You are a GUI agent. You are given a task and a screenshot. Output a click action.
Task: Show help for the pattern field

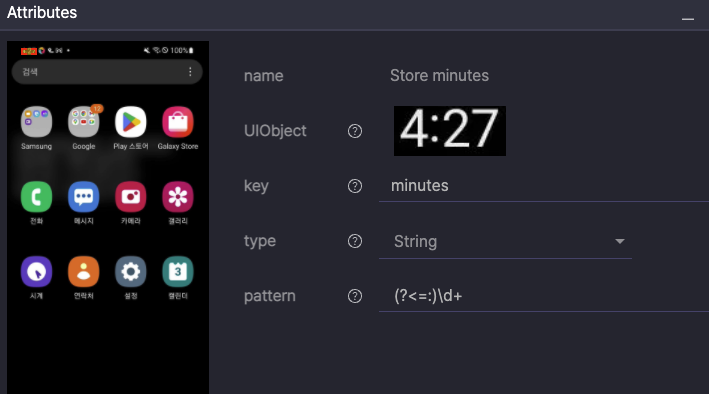(x=355, y=296)
